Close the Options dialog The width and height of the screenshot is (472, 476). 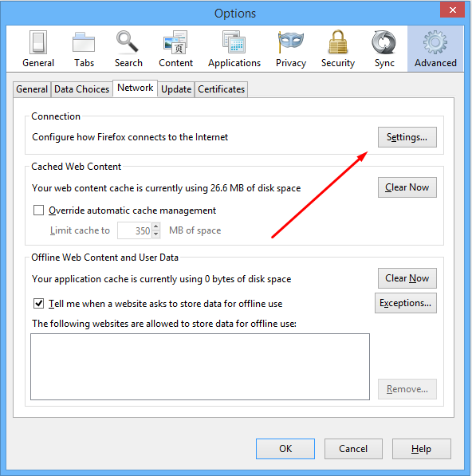click(x=452, y=10)
